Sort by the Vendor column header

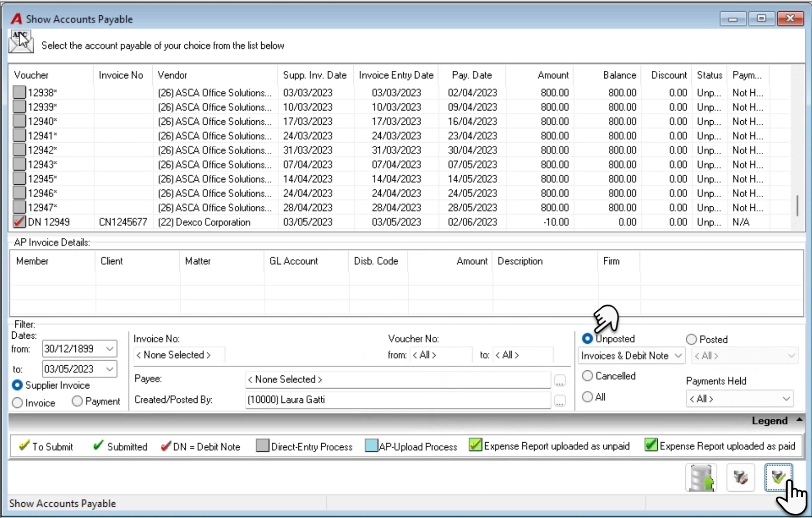(172, 75)
